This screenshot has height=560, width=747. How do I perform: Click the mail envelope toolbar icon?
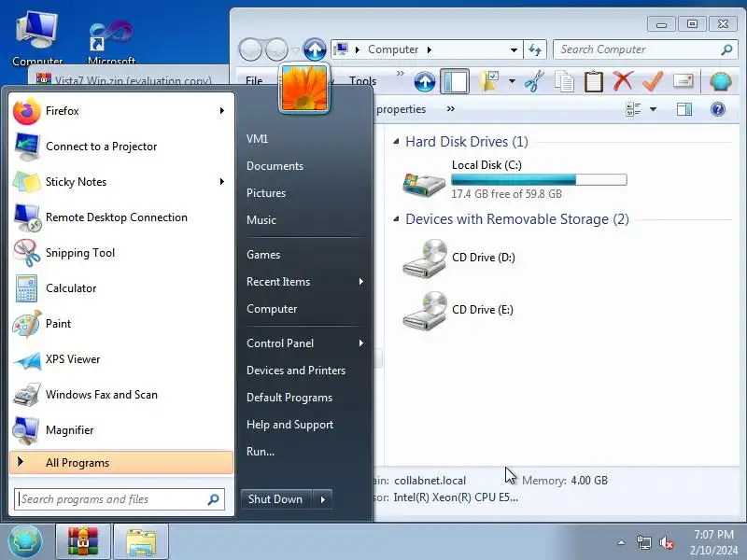pos(683,81)
